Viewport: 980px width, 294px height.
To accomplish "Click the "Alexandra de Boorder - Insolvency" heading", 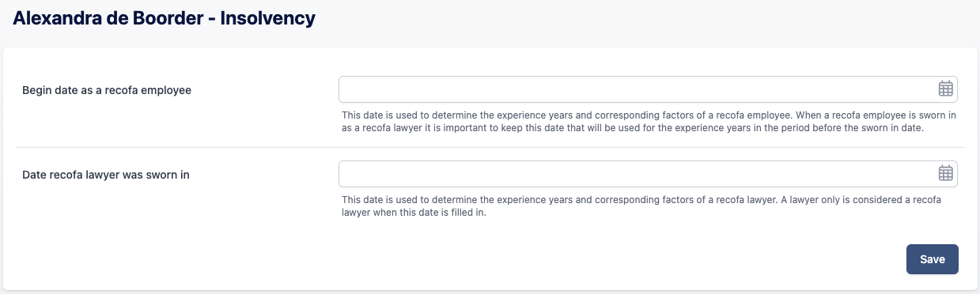I will [x=165, y=19].
